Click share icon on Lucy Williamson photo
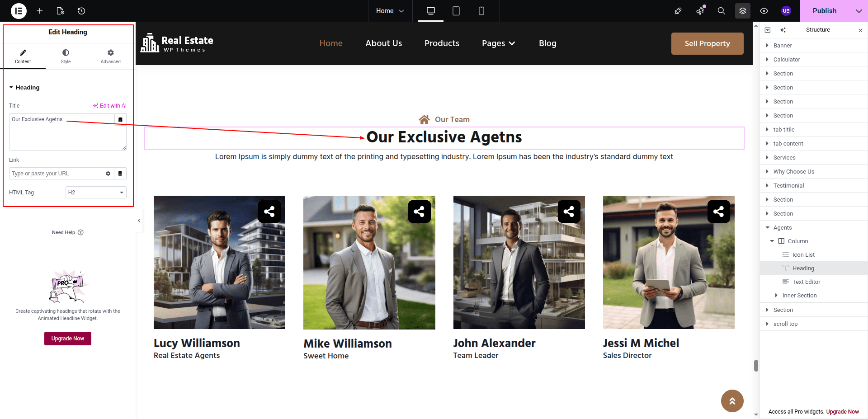Screen dimensions: 868x419 (x=269, y=212)
